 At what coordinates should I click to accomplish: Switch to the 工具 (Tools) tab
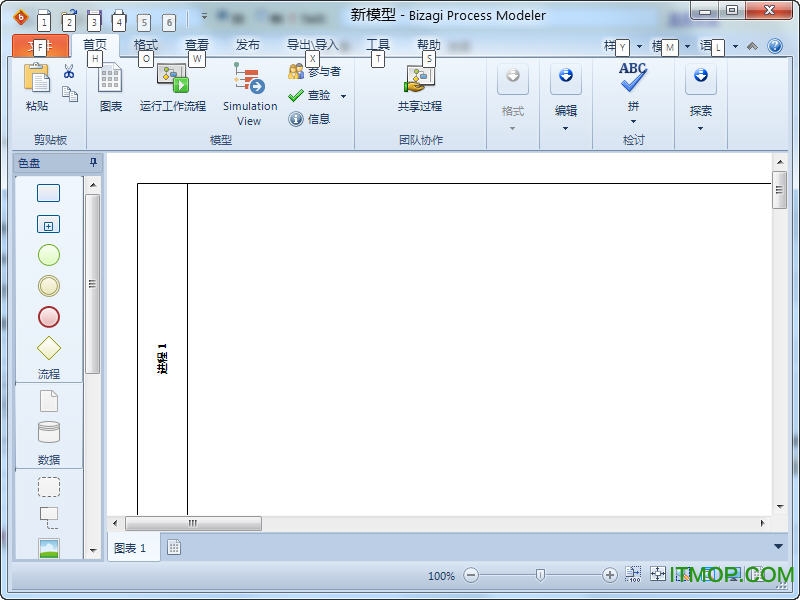tap(378, 45)
